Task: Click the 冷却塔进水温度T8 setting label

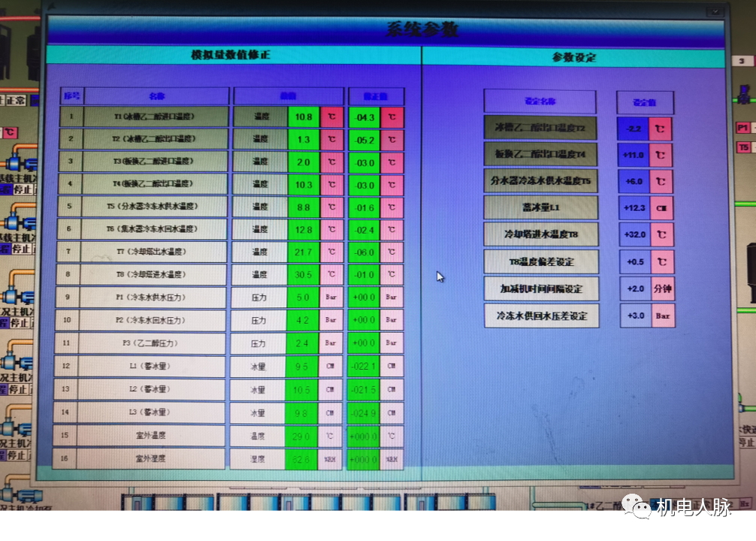Action: pyautogui.click(x=541, y=234)
